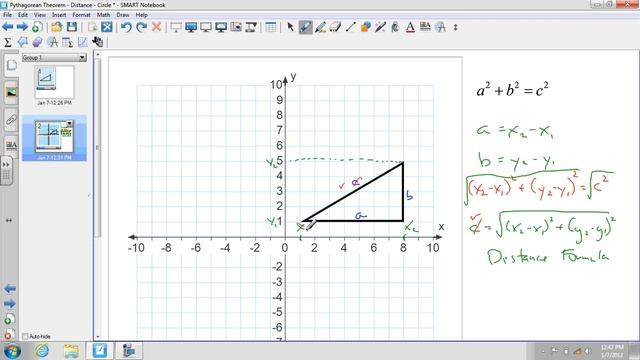This screenshot has width=640, height=360.
Task: Move the toolbar with up-down arrows icon
Action: [456, 27]
